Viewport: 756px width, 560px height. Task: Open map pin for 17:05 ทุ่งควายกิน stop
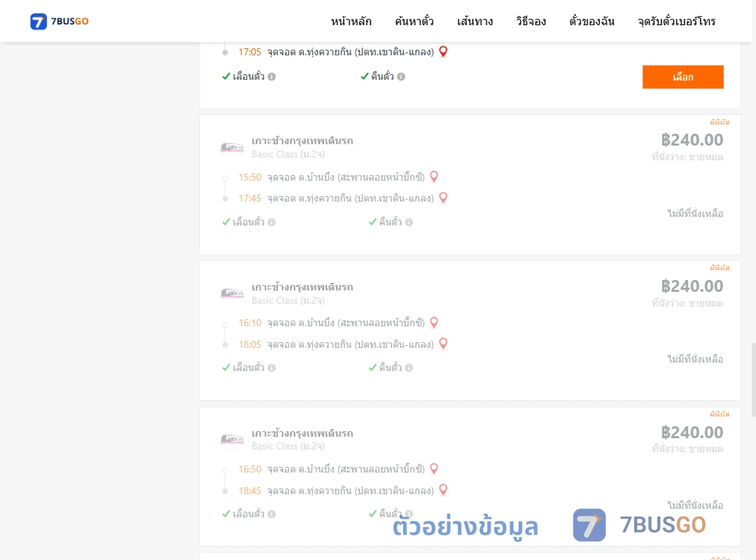443,52
